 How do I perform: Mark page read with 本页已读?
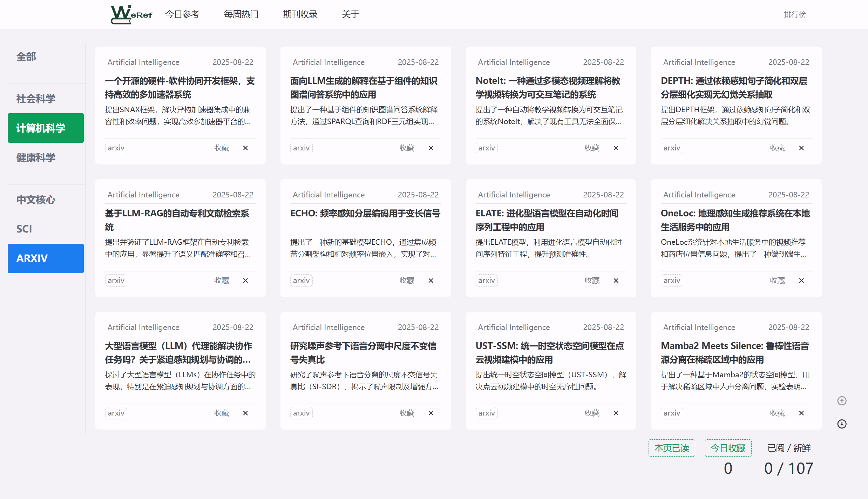(672, 448)
